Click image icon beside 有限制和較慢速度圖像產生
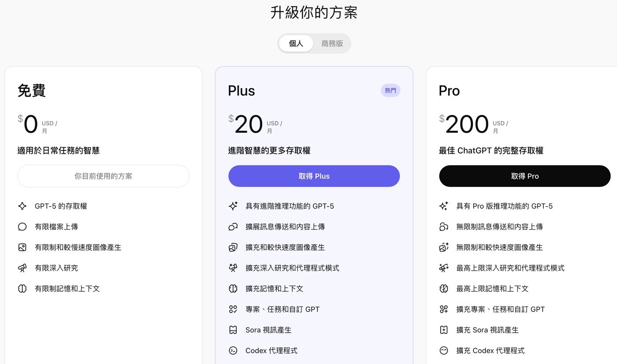Viewport: 617px width, 364px height. tap(22, 247)
